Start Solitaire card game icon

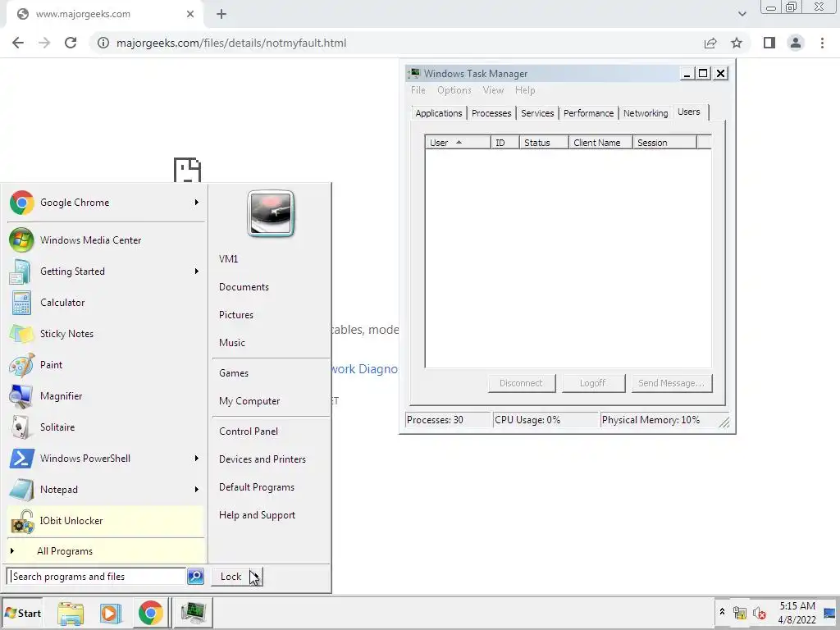click(x=21, y=427)
